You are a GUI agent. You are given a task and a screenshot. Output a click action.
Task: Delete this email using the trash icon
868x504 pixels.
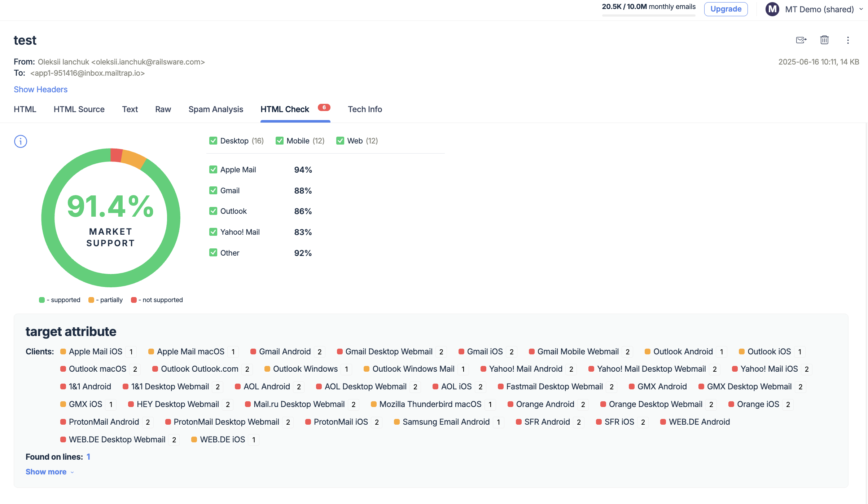(x=824, y=40)
